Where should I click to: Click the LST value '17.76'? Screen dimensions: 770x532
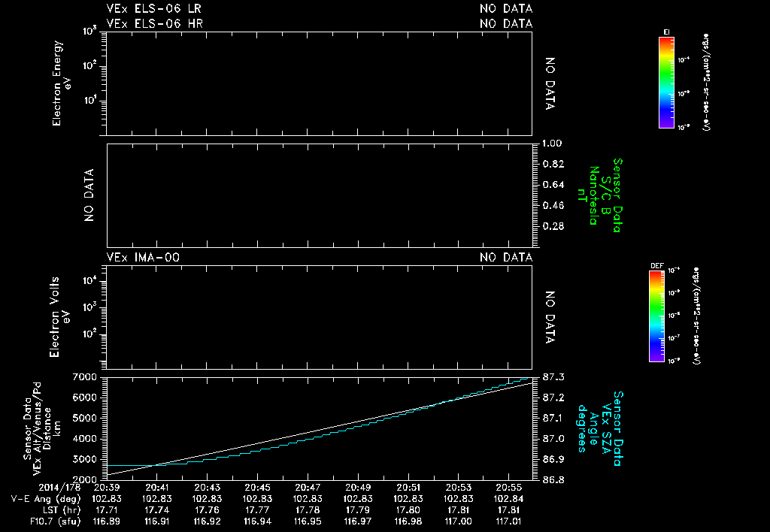pyautogui.click(x=208, y=510)
